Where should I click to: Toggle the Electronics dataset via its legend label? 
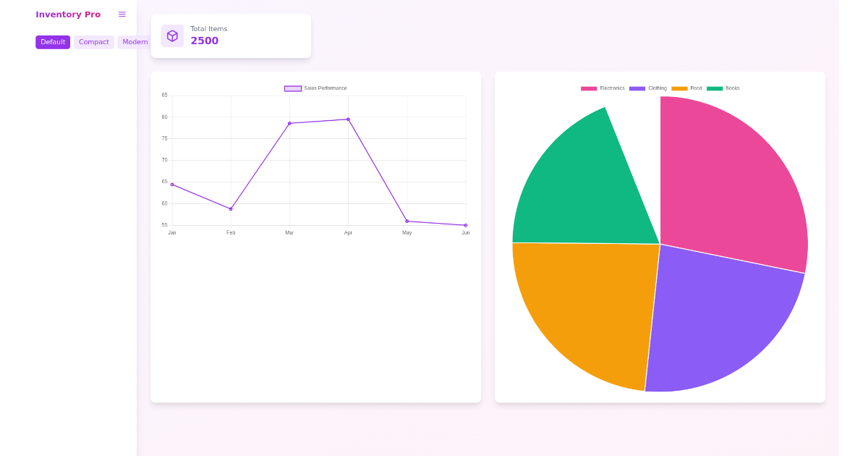611,88
